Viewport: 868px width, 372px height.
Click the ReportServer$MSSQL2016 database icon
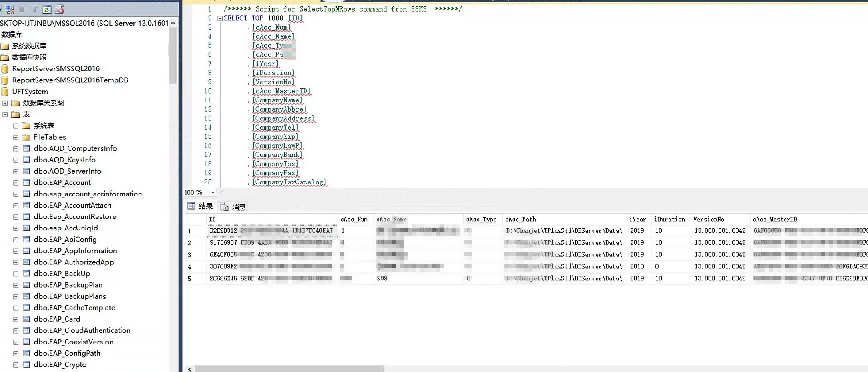click(5, 69)
